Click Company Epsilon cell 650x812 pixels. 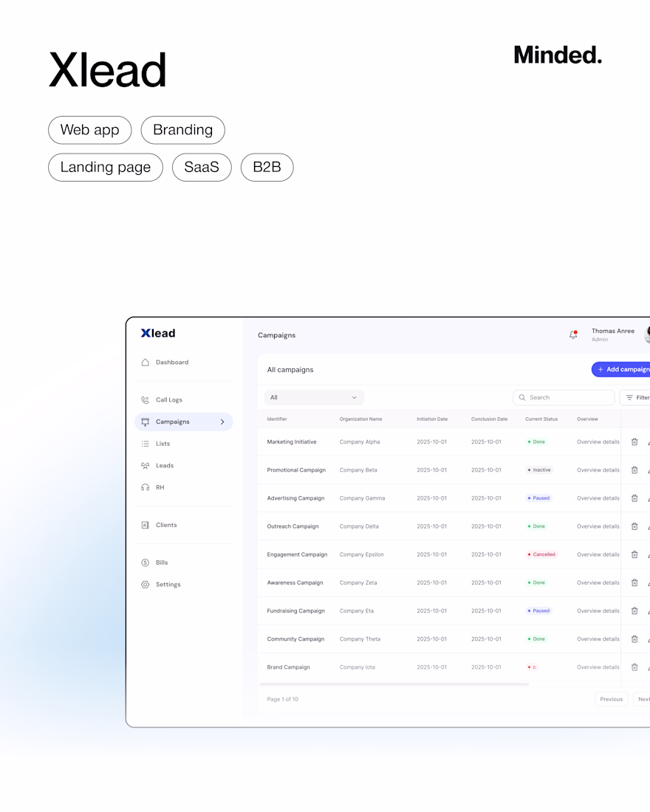click(x=362, y=554)
